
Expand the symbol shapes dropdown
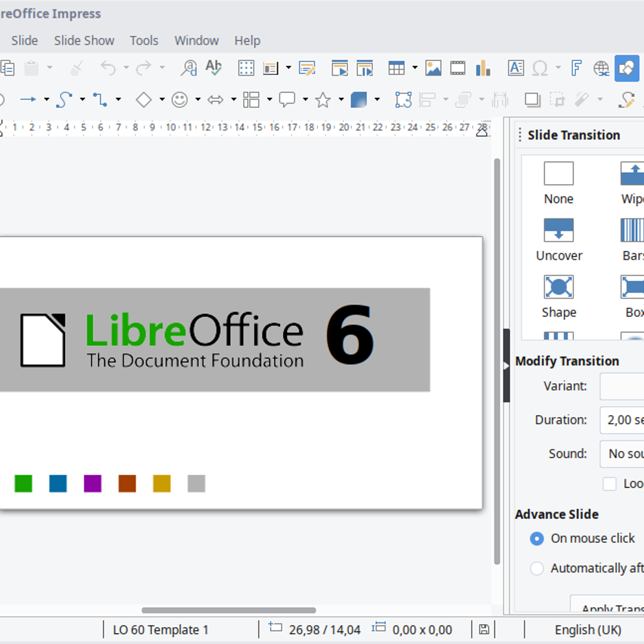pos(198,99)
